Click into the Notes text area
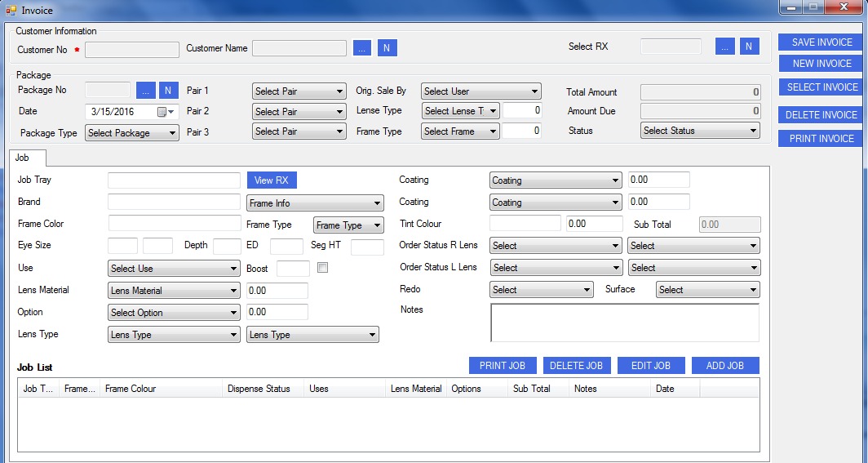The height and width of the screenshot is (463, 868). pos(624,323)
